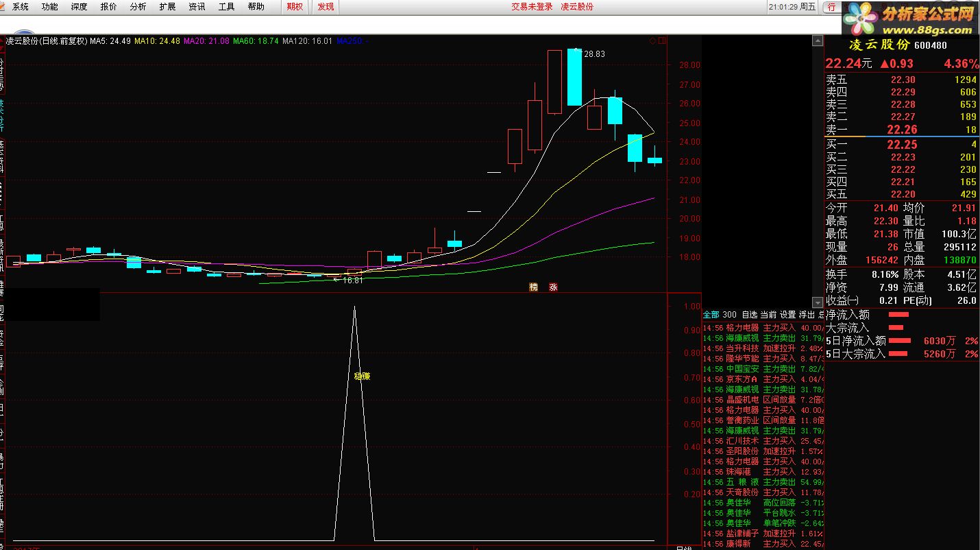Open the 深度 menu

tap(79, 7)
